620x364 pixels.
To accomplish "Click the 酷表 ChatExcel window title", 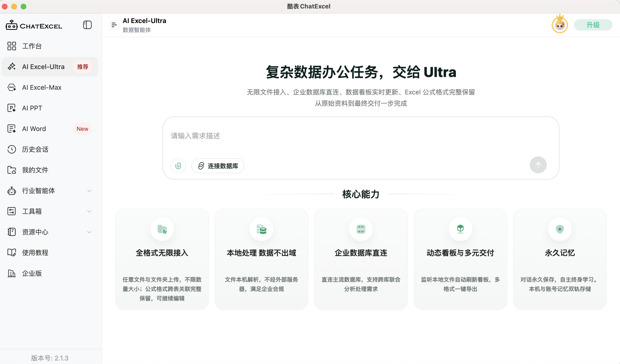I will click(x=309, y=6).
